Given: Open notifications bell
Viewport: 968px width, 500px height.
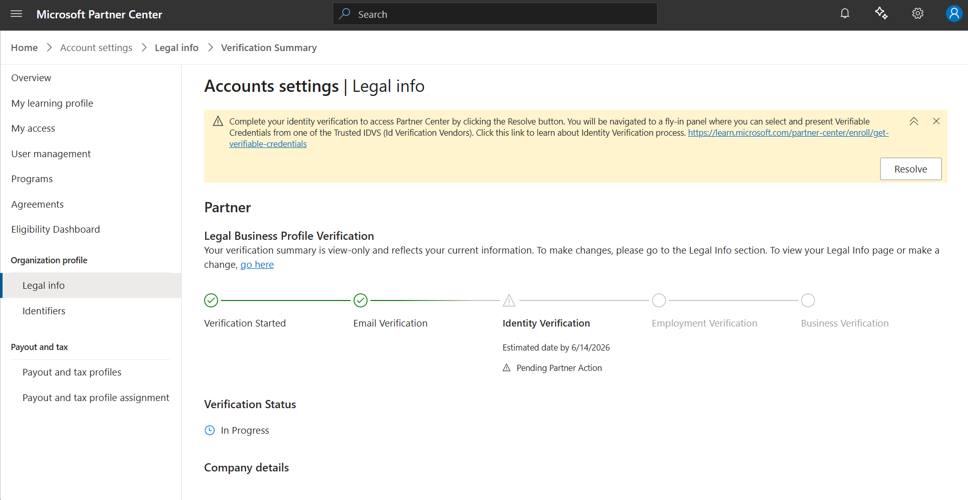Looking at the screenshot, I should pyautogui.click(x=845, y=14).
